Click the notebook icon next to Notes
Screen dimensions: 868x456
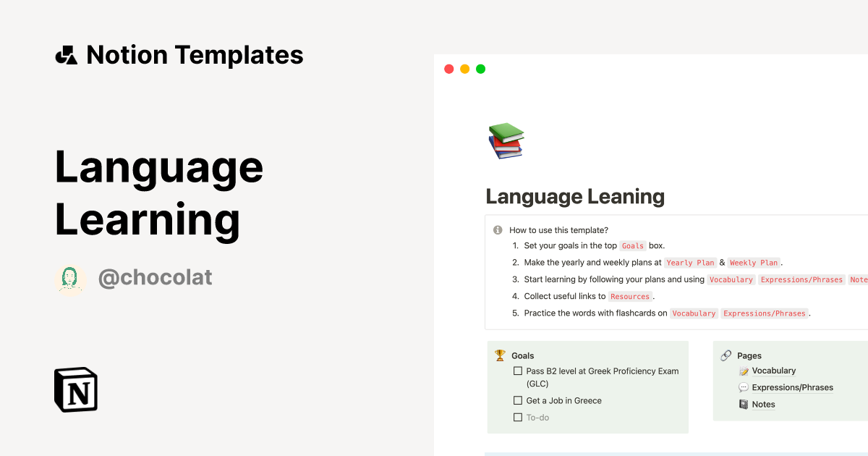744,404
